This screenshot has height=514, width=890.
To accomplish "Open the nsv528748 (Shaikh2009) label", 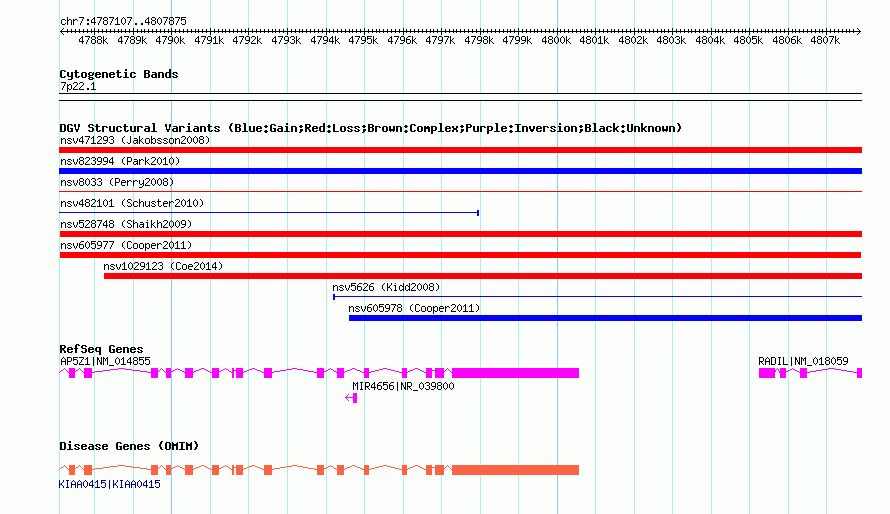I will pyautogui.click(x=126, y=224).
